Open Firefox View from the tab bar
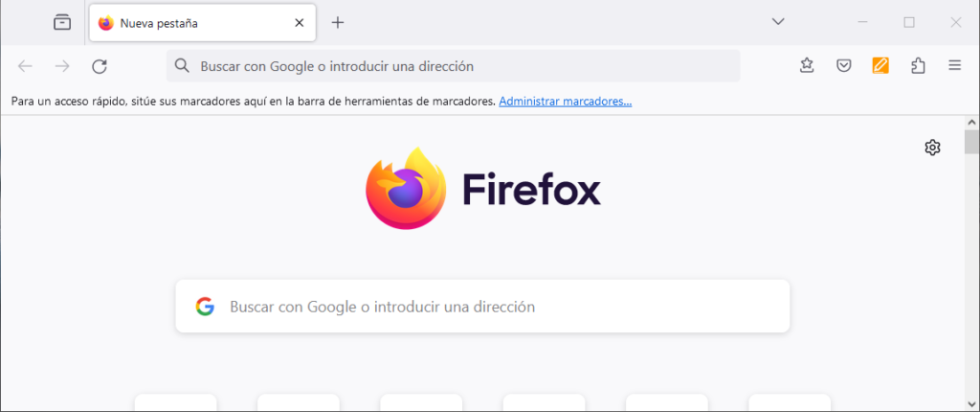 [x=62, y=22]
